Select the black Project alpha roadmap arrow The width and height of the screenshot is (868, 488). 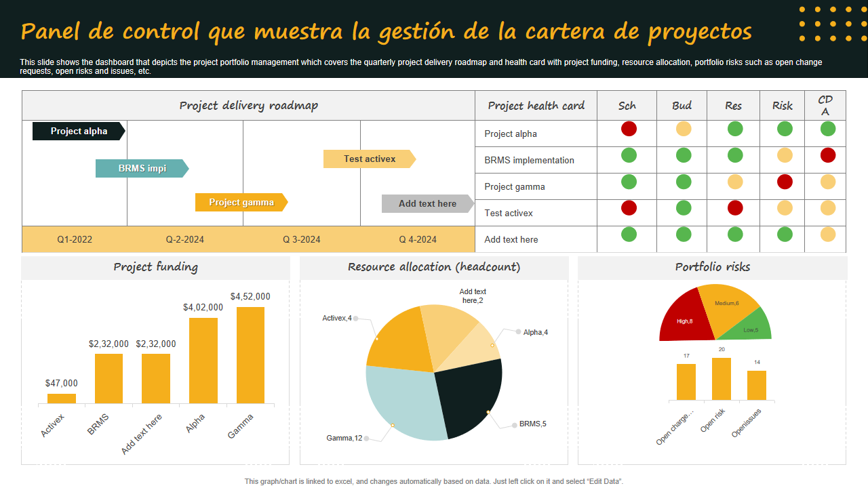(x=79, y=131)
